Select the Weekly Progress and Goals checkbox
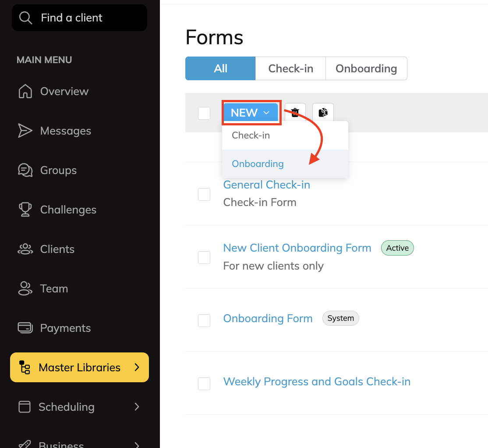The width and height of the screenshot is (488, 448). [x=204, y=384]
